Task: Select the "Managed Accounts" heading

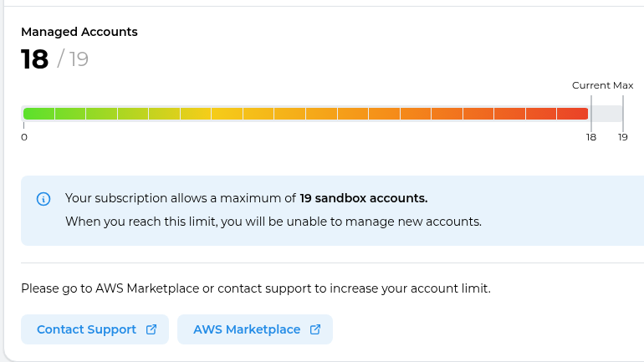Action: pyautogui.click(x=79, y=32)
